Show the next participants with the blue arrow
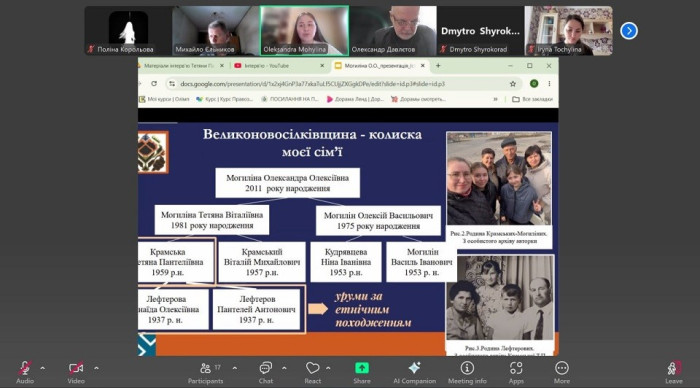Viewport: 700px width, 388px height. click(629, 31)
